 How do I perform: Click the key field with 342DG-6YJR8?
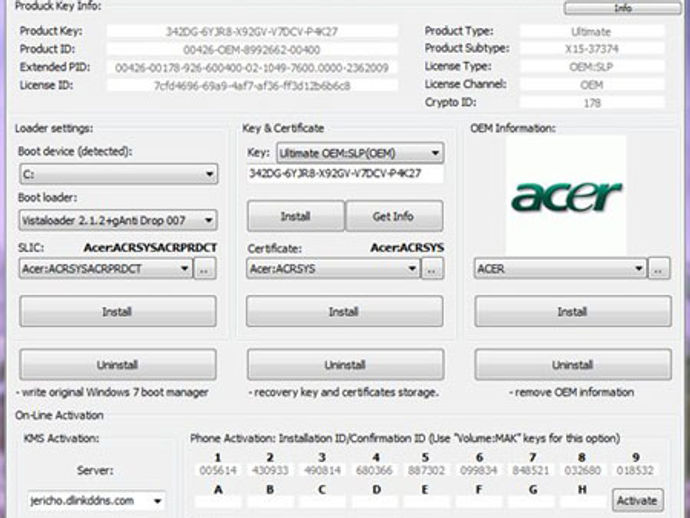345,173
